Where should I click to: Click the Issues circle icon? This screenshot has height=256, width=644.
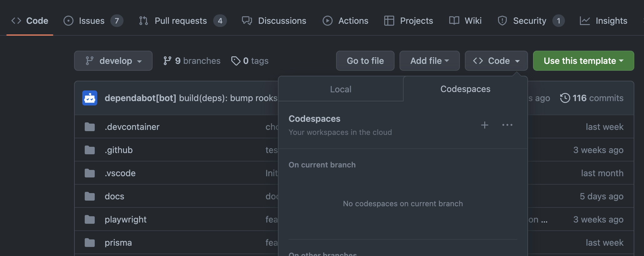(68, 21)
